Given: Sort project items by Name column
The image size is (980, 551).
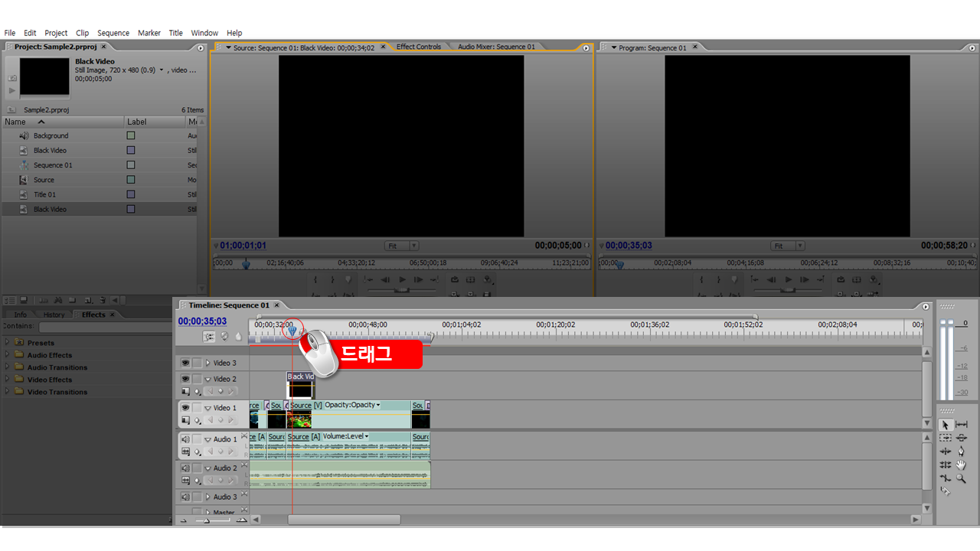Looking at the screenshot, I should [62, 122].
